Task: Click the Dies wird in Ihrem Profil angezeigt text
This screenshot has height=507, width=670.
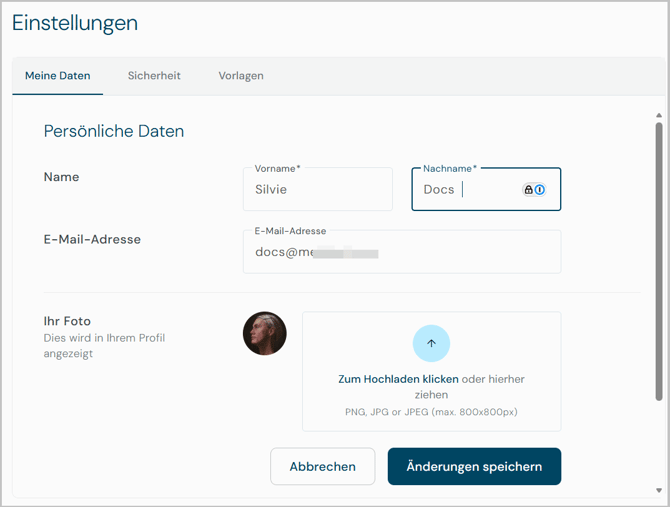Action: point(104,346)
